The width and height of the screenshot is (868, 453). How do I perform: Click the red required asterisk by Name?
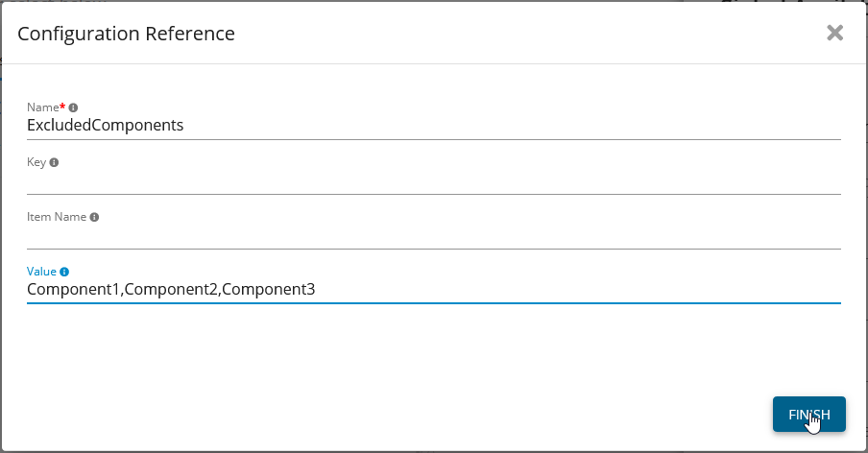(62, 107)
